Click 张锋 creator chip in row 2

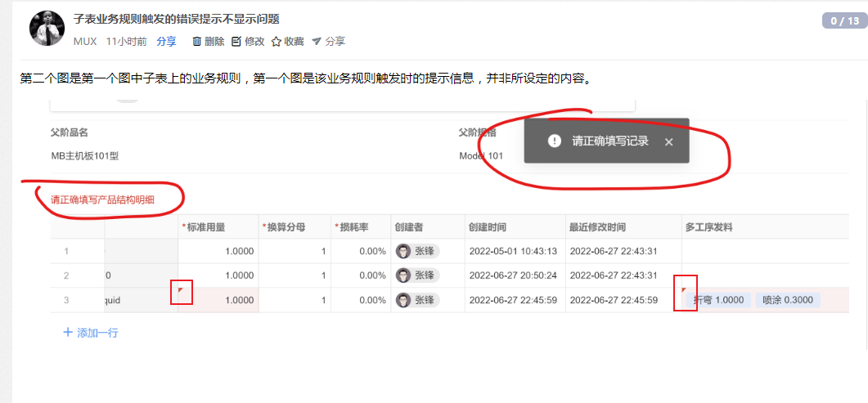pyautogui.click(x=417, y=275)
